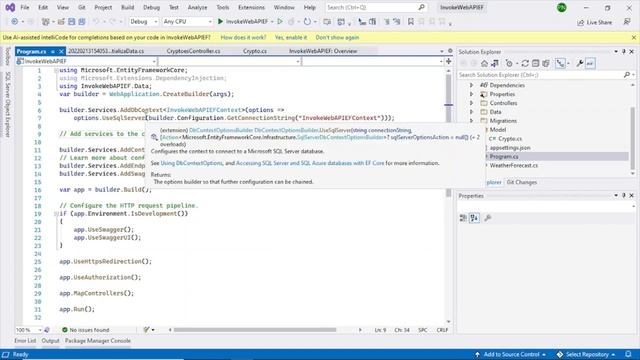Click the Search Solution Explorer field
Screen dimensions: 640x360
click(x=546, y=75)
